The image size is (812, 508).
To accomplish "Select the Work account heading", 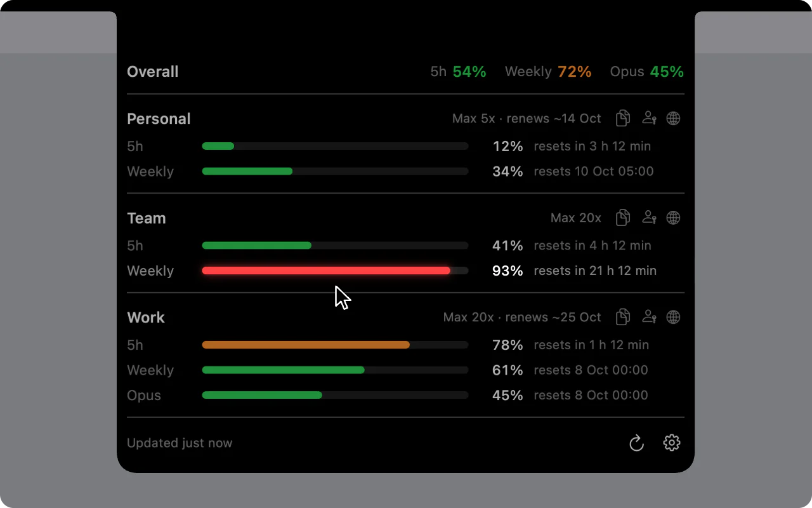I will point(146,317).
